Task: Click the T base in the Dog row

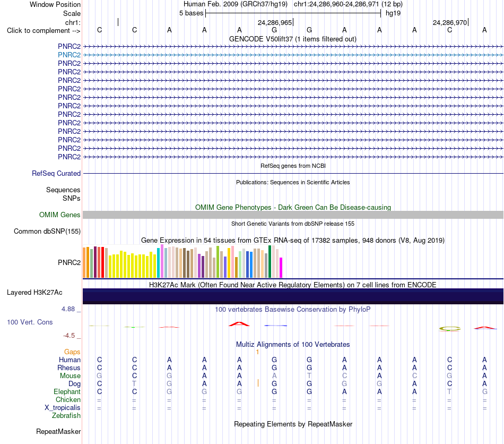Action: pos(134,383)
